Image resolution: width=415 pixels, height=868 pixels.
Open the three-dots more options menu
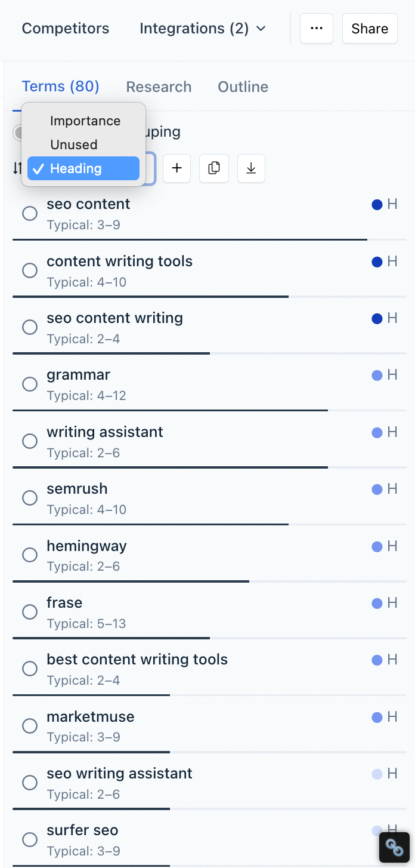[317, 29]
